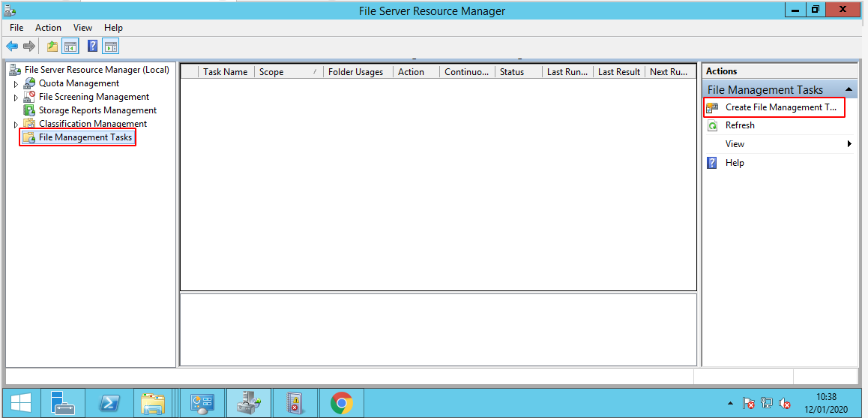
Task: Click the notebook security taskbar icon
Action: pyautogui.click(x=295, y=403)
